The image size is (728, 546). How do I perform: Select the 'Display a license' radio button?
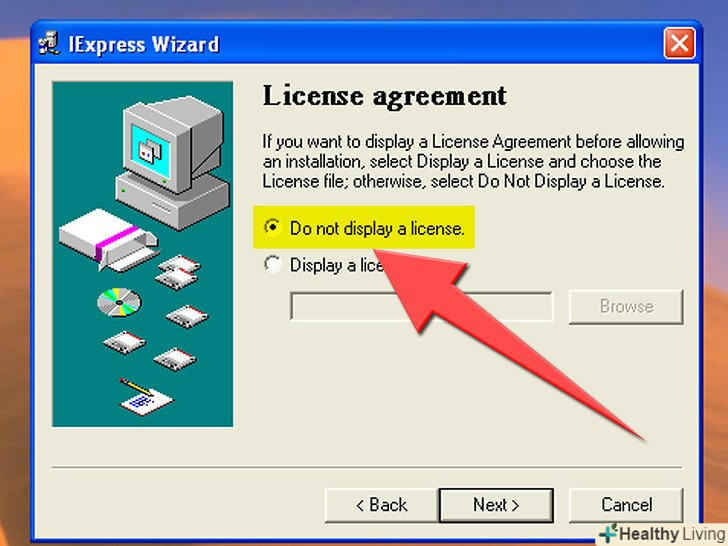click(272, 264)
